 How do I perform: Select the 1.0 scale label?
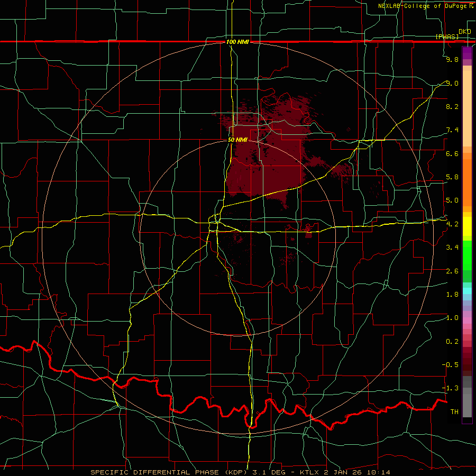point(452,318)
